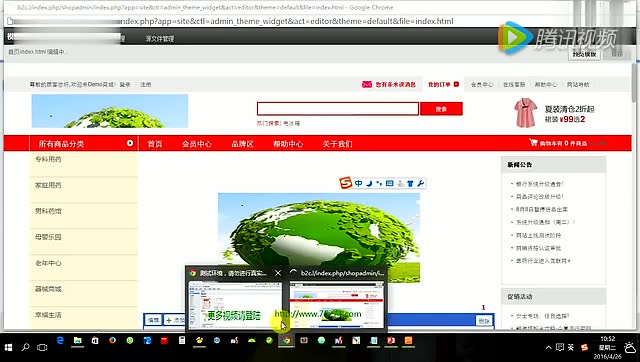640x362 pixels.
Task: Select 帮助中心 in the red navigation bar
Action: click(288, 144)
